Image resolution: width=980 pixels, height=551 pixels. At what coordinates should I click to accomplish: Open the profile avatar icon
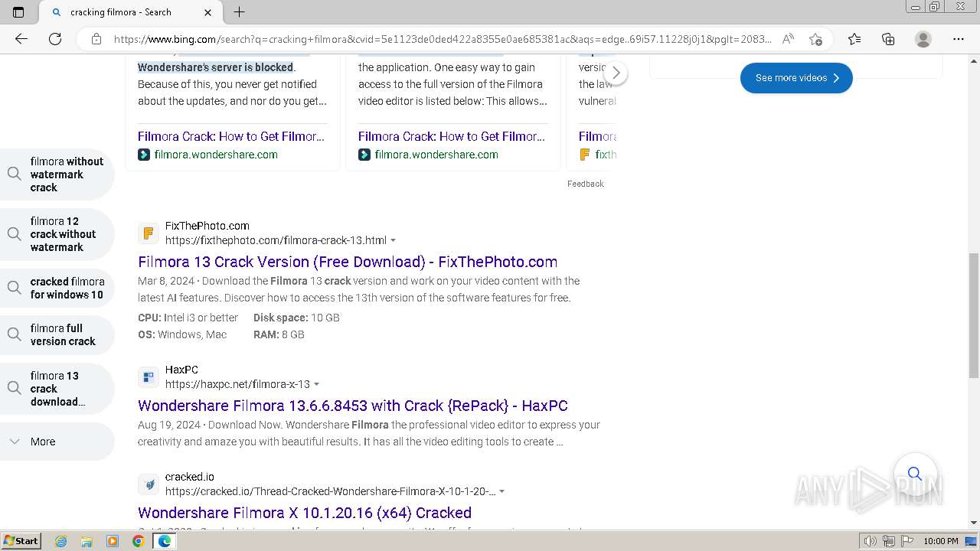coord(923,39)
